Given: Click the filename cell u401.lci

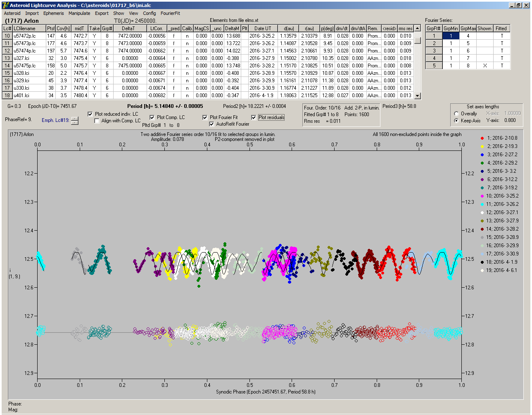Looking at the screenshot, I should click(29, 95).
